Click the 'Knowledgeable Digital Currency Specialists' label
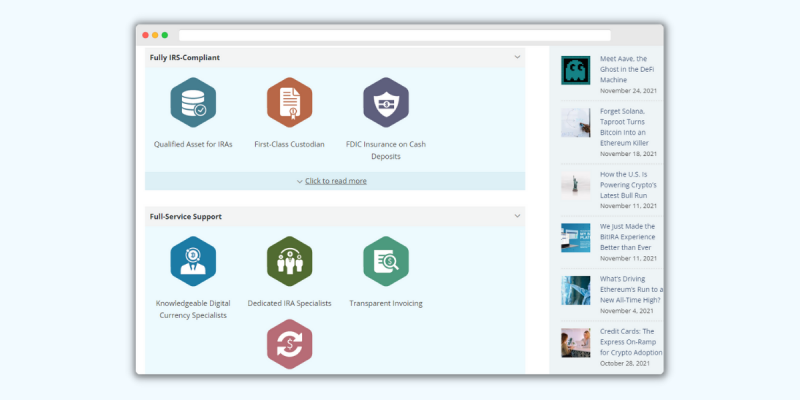This screenshot has height=400, width=800. click(x=193, y=309)
